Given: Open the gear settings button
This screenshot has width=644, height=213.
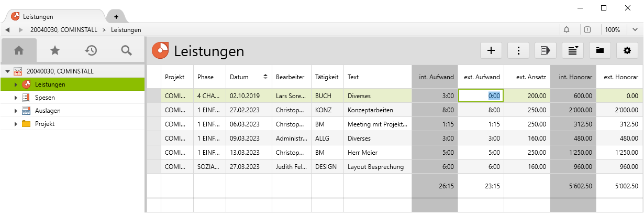Looking at the screenshot, I should 627,50.
